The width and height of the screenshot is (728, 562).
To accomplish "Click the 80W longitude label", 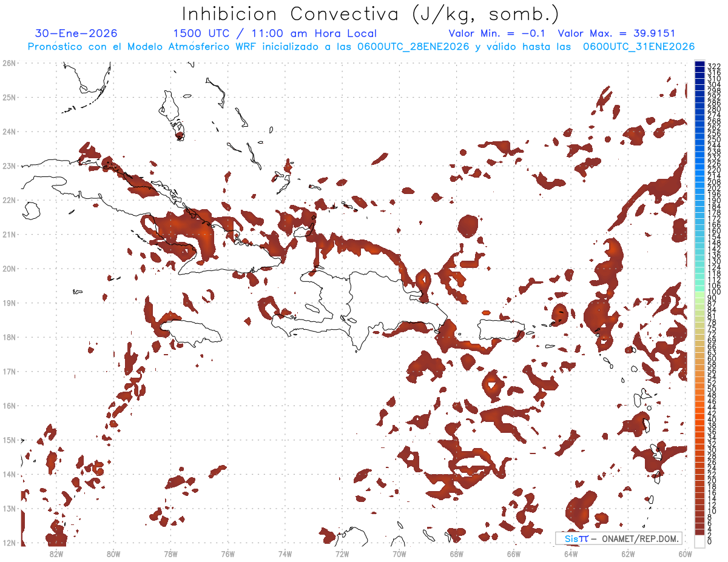I will (x=113, y=554).
